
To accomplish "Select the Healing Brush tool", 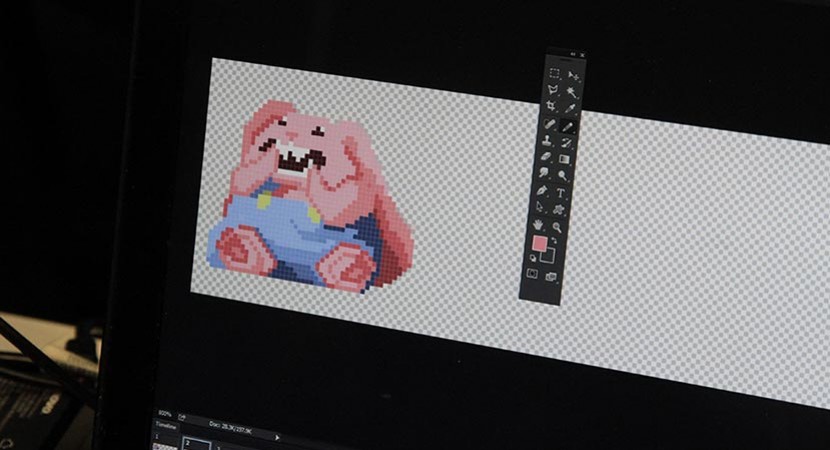I will tap(549, 124).
